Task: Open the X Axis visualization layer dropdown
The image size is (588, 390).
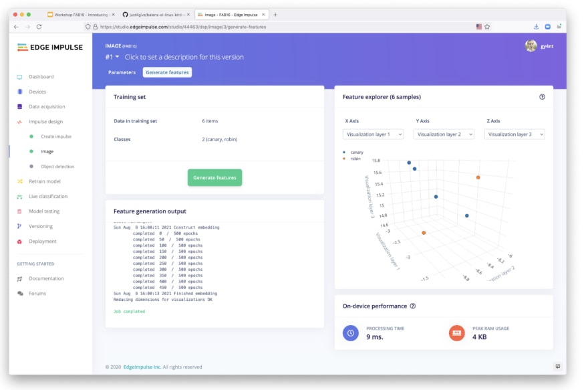Action: 373,134
